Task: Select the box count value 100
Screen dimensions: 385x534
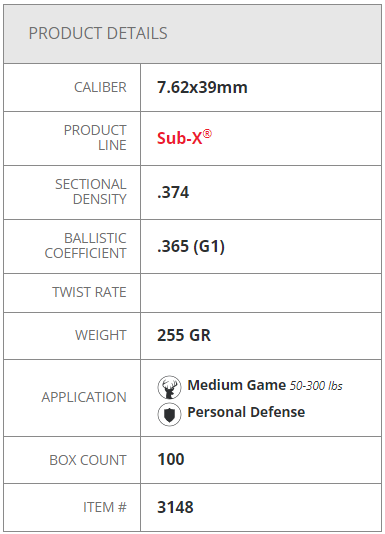Action: pos(171,459)
